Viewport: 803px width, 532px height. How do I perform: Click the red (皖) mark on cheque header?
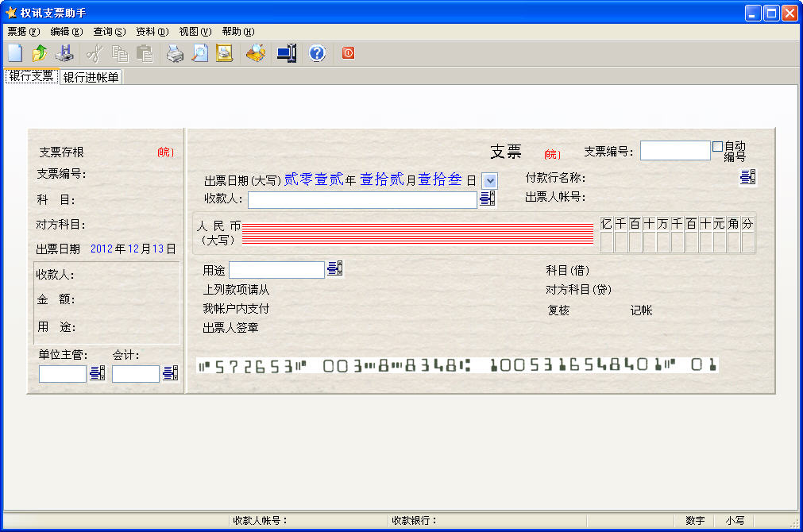tap(552, 154)
